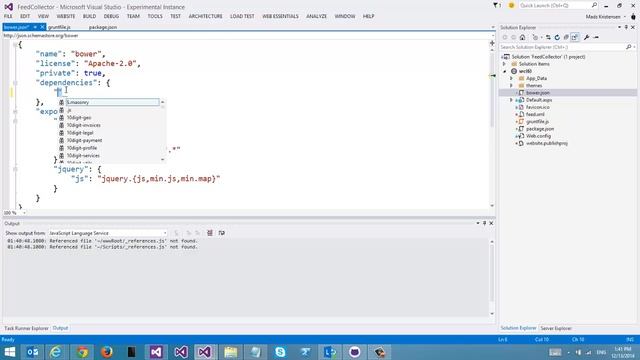This screenshot has width=640, height=360.
Task: Open Firefox from the taskbar
Action: tap(107, 352)
